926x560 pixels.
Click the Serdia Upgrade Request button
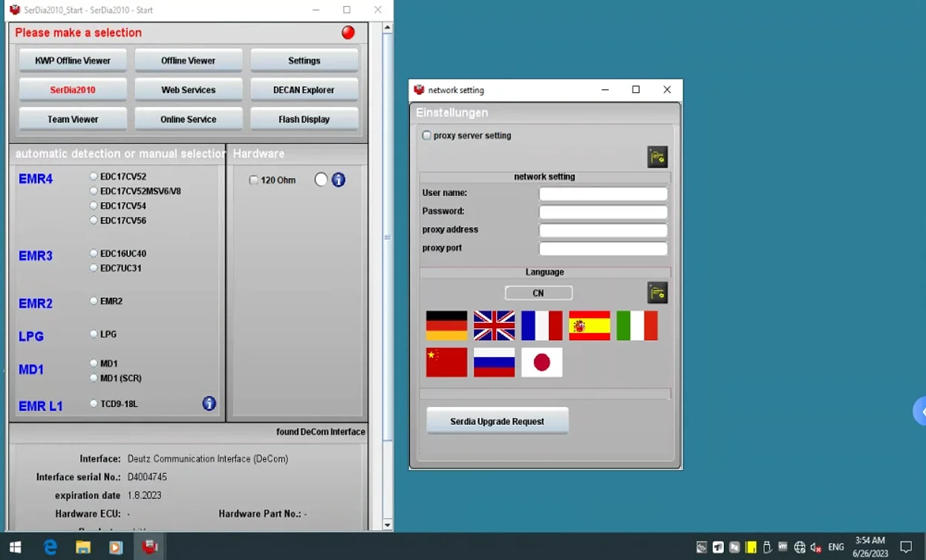(498, 421)
